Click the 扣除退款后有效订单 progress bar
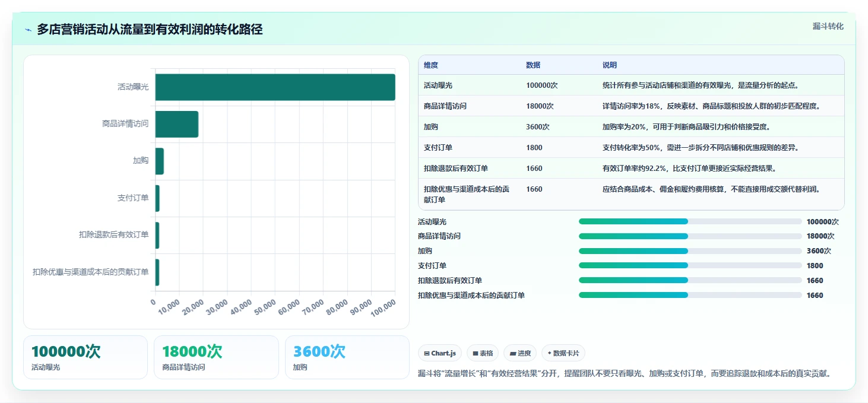 690,280
